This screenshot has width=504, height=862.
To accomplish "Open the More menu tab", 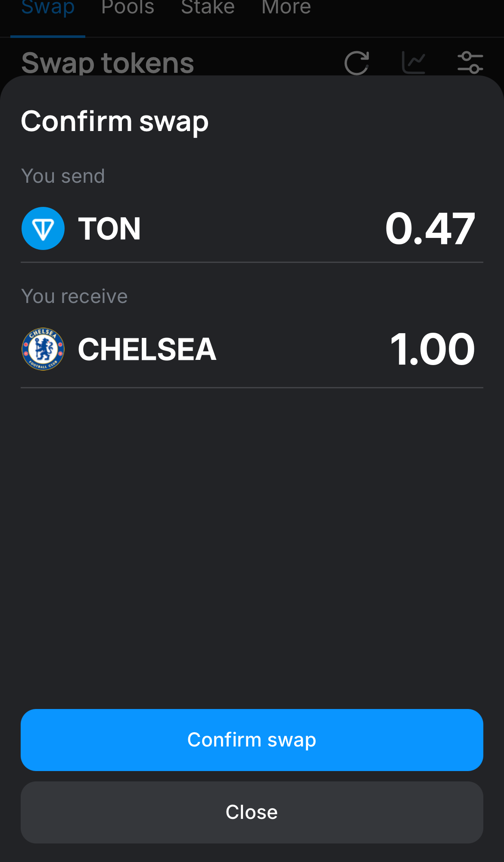I will pyautogui.click(x=286, y=7).
